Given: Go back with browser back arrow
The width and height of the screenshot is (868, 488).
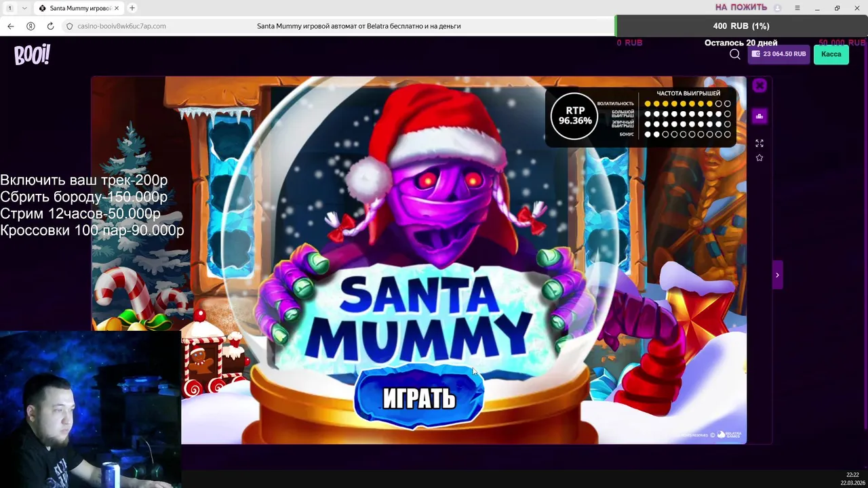Looking at the screenshot, I should 11,26.
